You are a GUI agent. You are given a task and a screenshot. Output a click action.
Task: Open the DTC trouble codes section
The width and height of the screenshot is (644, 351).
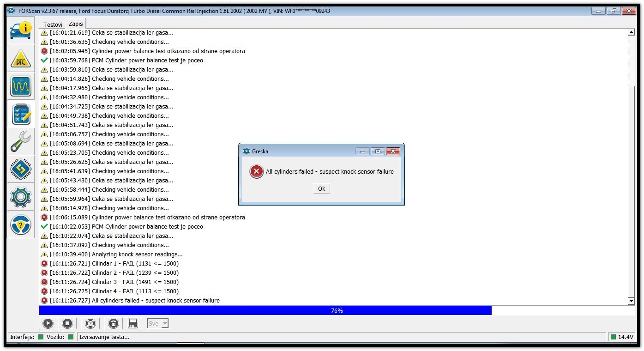[21, 59]
